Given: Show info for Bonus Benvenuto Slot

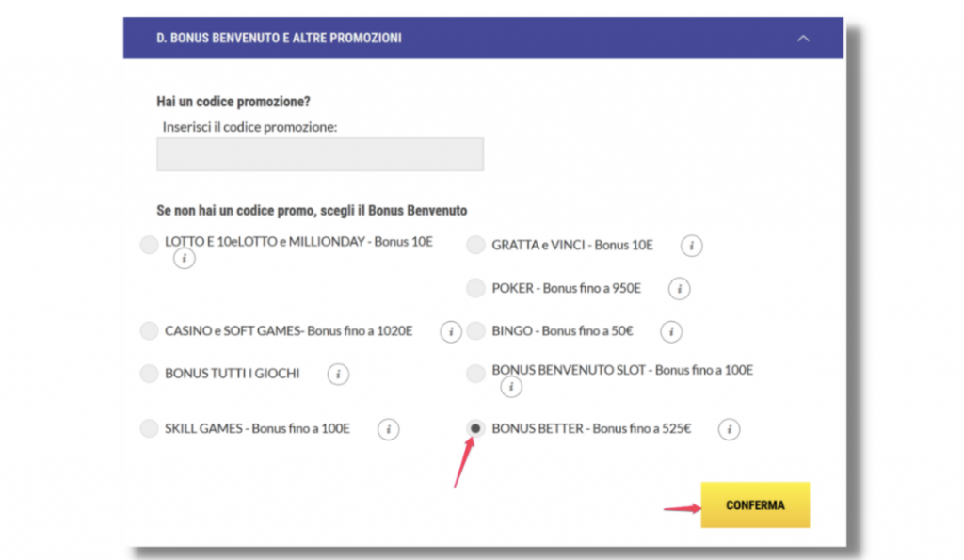Looking at the screenshot, I should tap(511, 387).
